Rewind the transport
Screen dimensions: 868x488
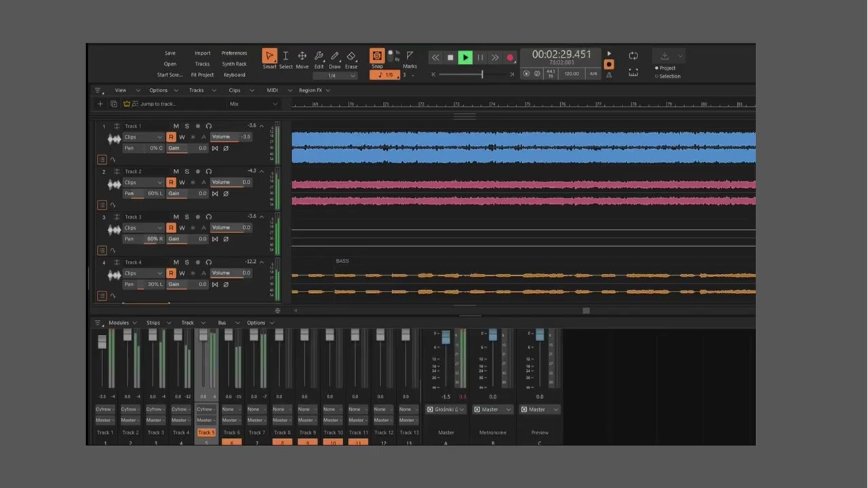[x=435, y=58]
